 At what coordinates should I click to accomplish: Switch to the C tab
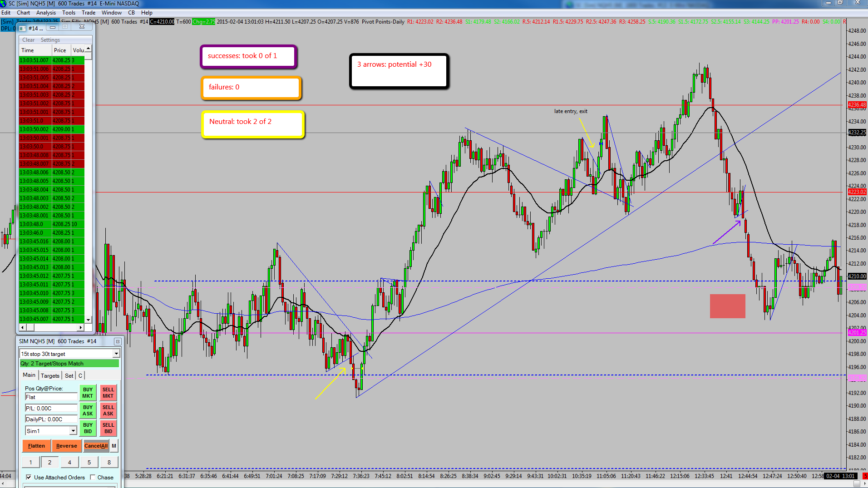pos(80,375)
